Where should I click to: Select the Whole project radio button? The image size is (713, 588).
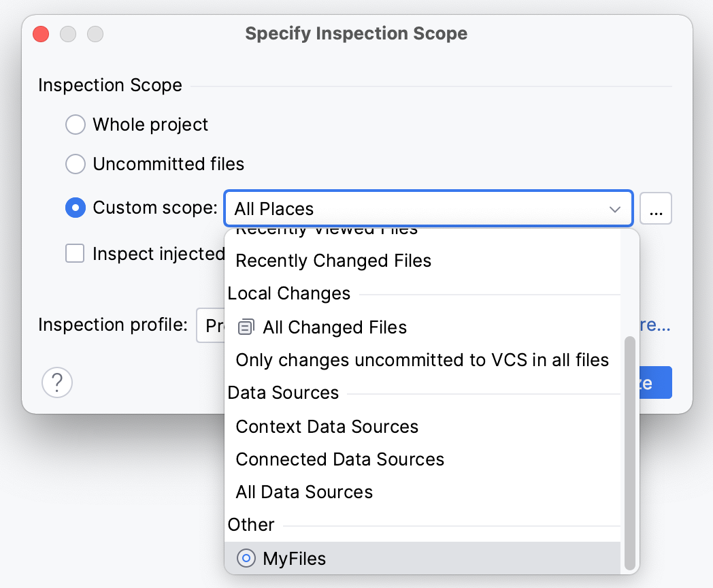75,125
